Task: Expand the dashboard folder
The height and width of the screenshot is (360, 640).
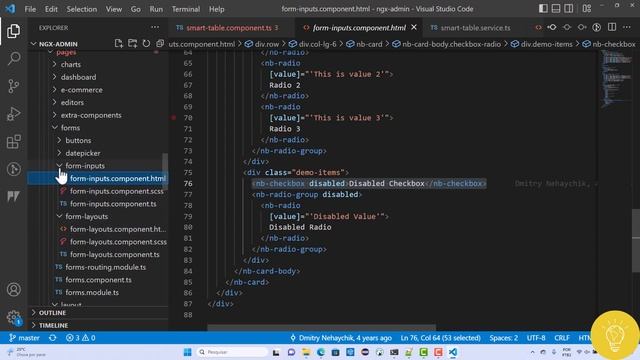Action: (78, 77)
